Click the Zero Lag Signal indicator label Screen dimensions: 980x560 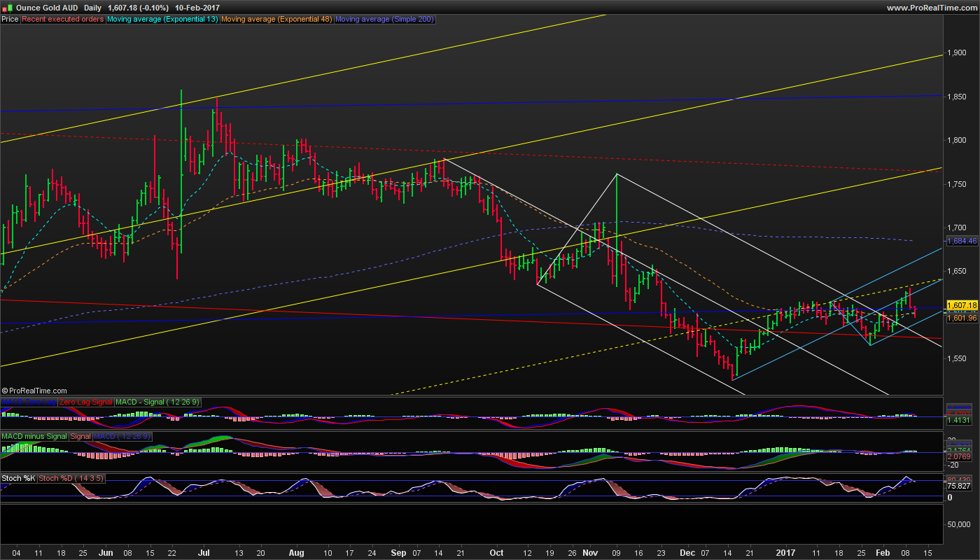(x=86, y=402)
